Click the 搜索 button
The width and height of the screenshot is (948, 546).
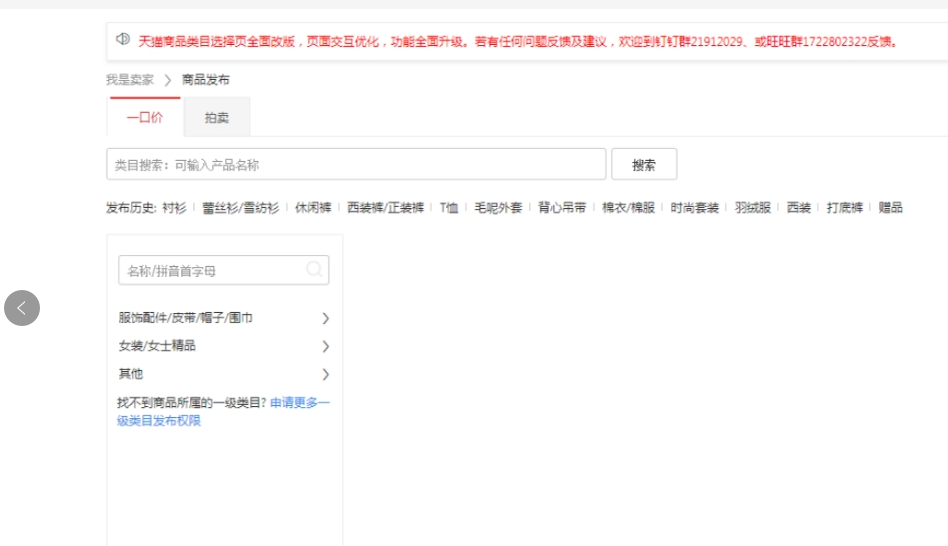pos(644,164)
